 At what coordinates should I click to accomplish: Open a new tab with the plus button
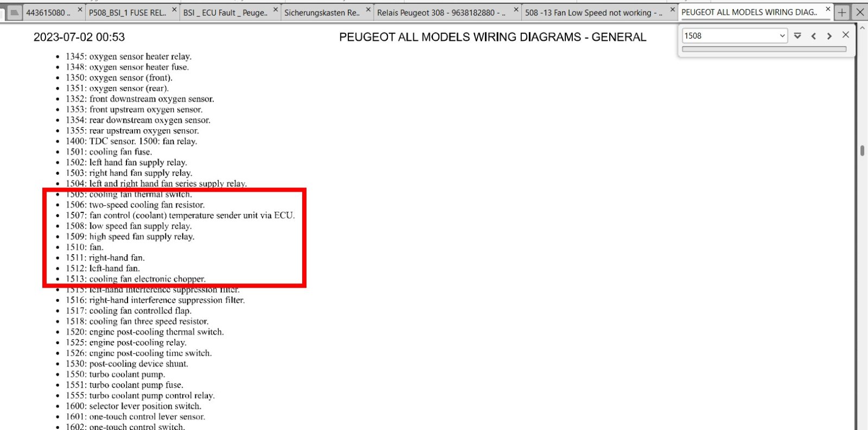click(842, 12)
